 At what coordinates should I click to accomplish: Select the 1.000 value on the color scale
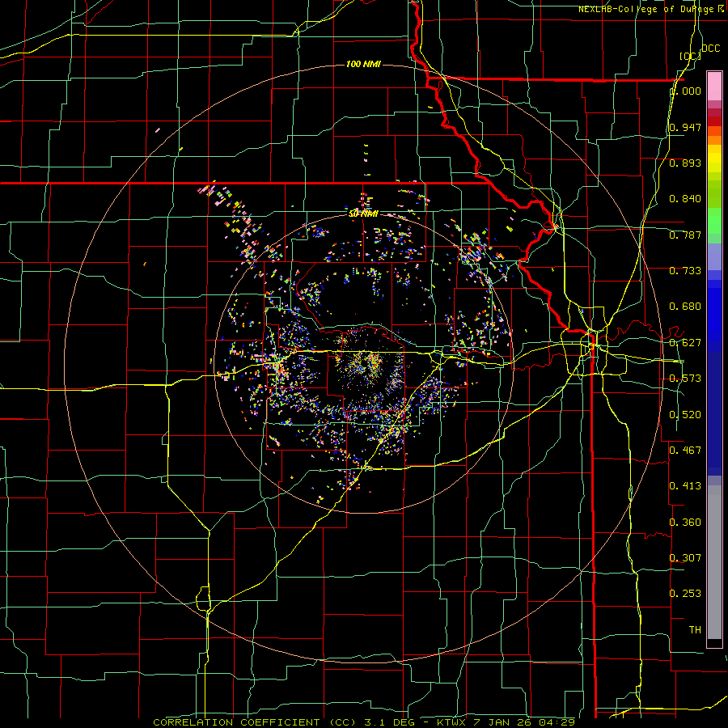pos(685,91)
